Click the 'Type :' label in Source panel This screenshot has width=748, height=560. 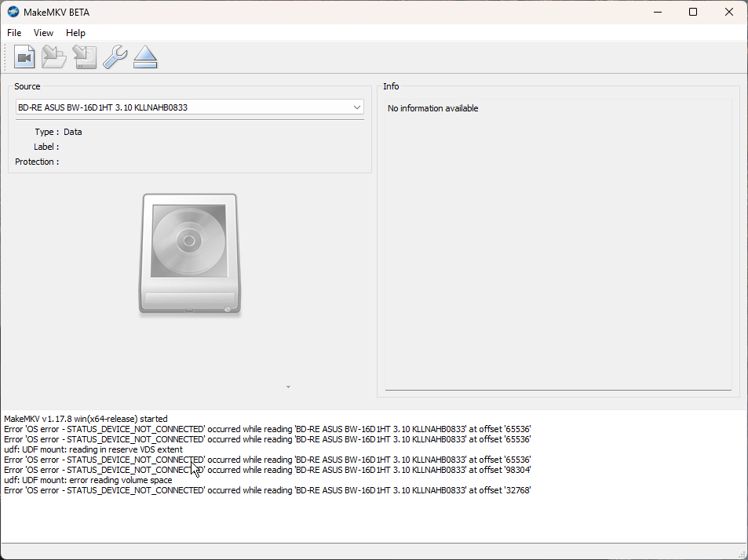(47, 132)
